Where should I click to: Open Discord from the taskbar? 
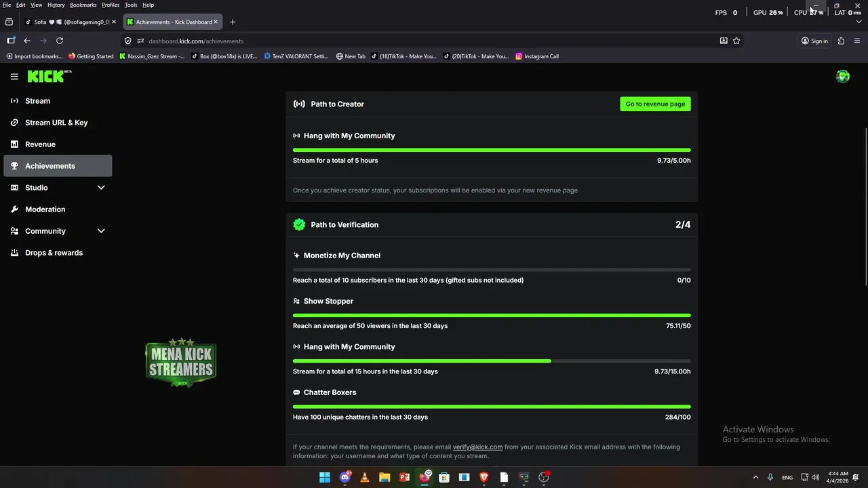345,477
